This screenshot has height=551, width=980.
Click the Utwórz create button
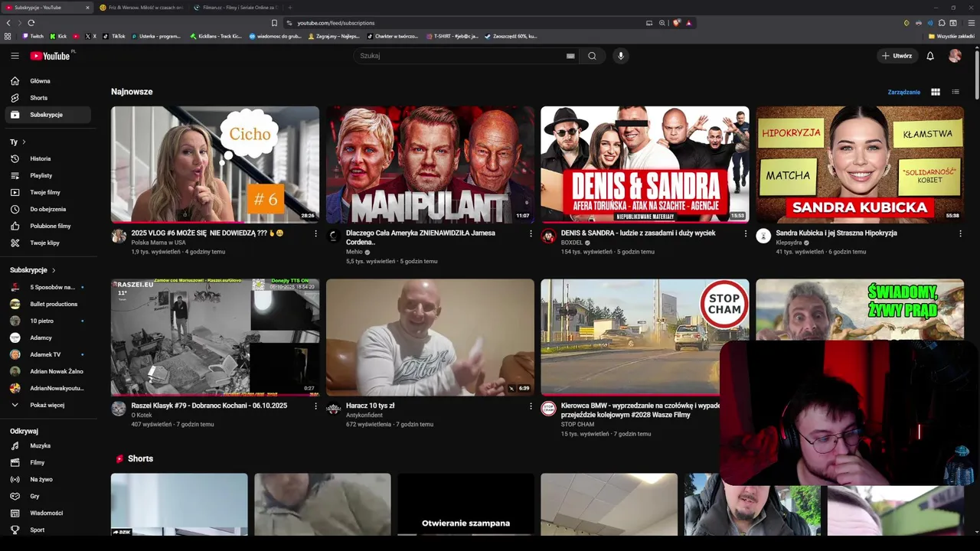tap(897, 56)
